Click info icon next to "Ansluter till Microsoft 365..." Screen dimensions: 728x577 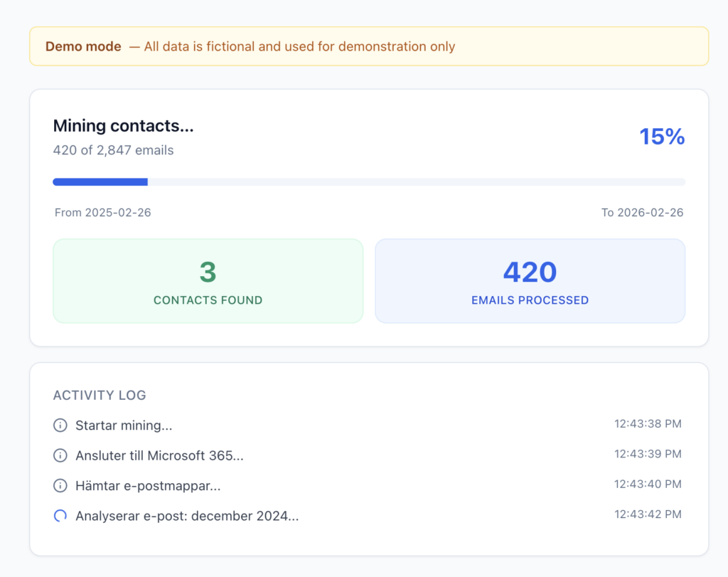(x=60, y=455)
